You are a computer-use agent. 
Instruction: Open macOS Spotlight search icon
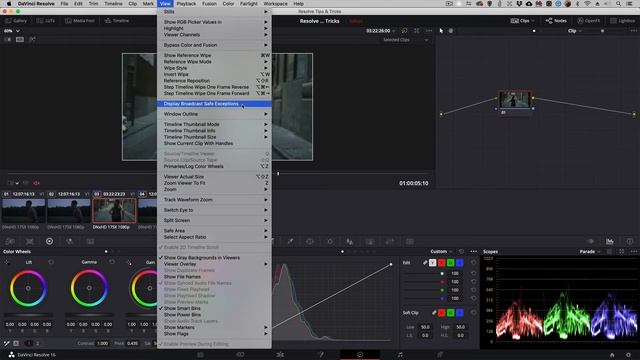point(618,4)
